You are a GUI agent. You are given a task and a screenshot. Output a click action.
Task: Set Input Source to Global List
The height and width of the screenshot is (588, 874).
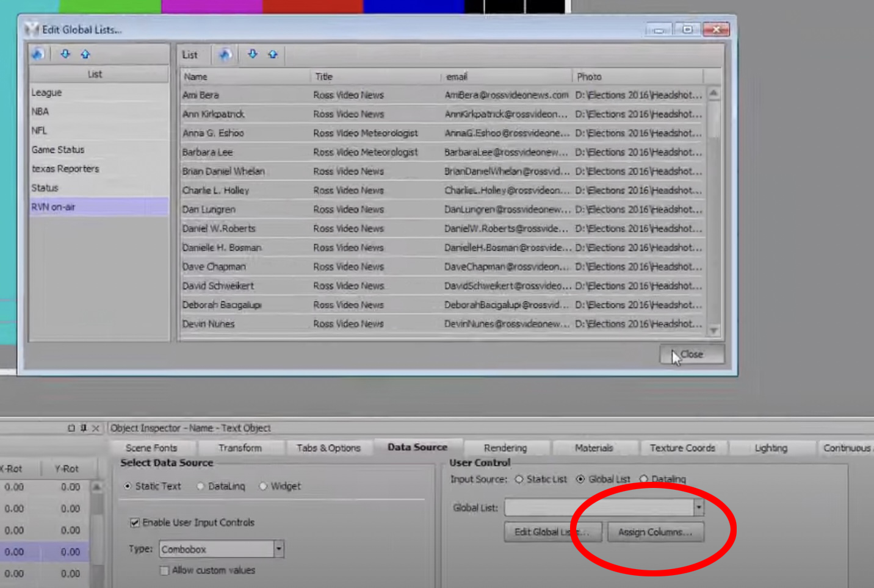[580, 479]
